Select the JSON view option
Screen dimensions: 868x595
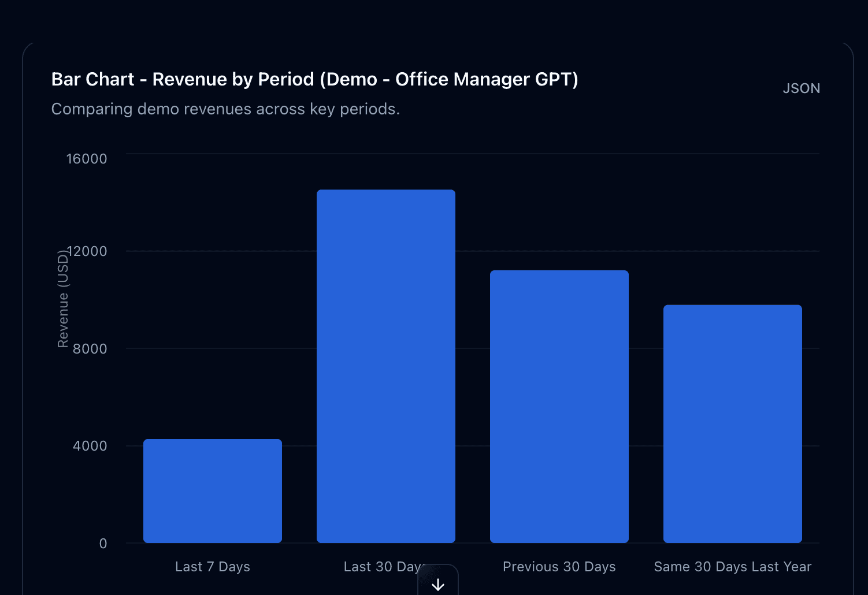(802, 88)
